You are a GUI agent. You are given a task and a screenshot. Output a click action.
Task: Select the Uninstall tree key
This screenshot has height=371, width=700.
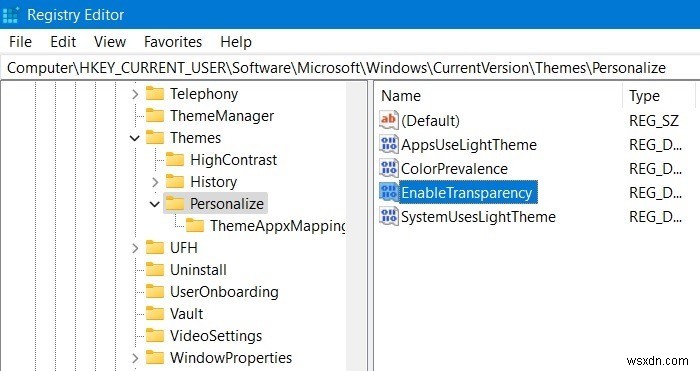pyautogui.click(x=198, y=270)
